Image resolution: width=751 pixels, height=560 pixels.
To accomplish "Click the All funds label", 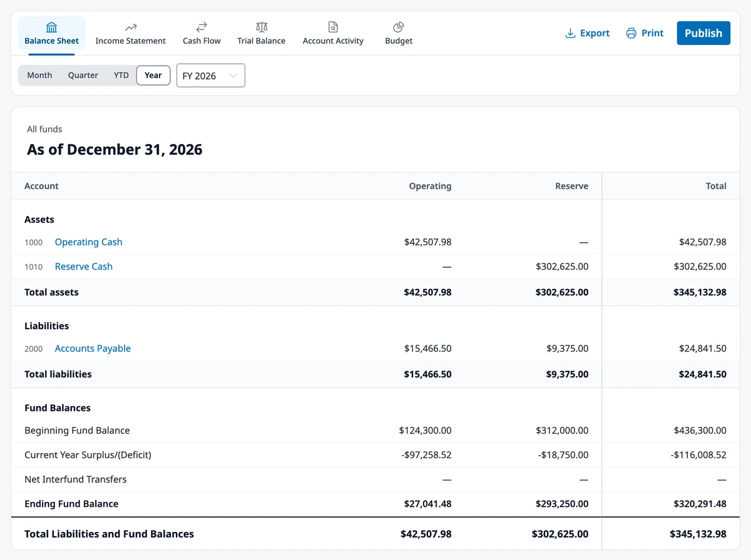I will pyautogui.click(x=44, y=129).
